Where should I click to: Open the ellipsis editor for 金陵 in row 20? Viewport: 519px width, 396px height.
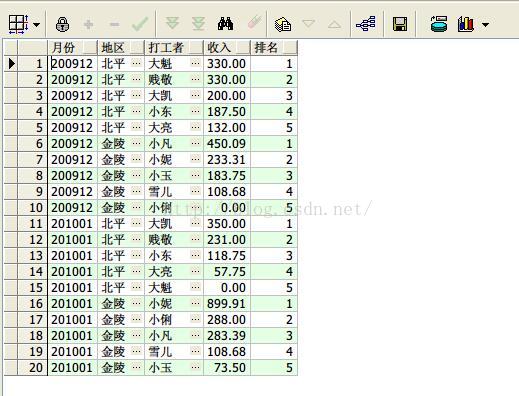[x=136, y=367]
